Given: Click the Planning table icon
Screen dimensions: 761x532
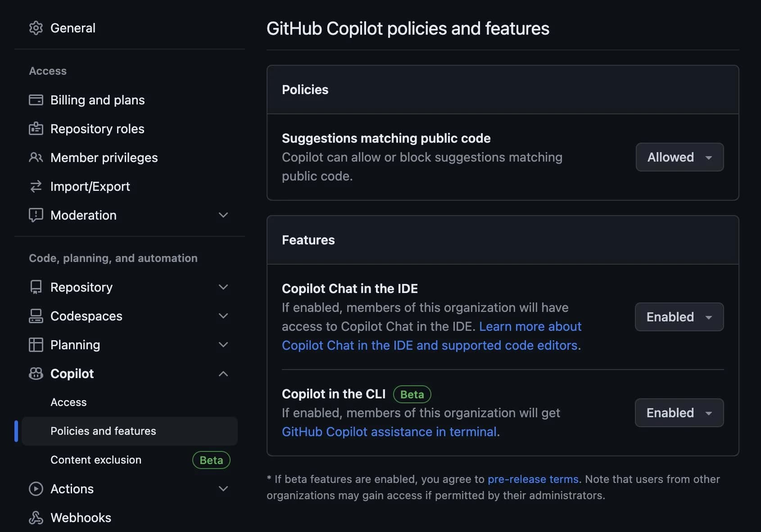Looking at the screenshot, I should 36,345.
